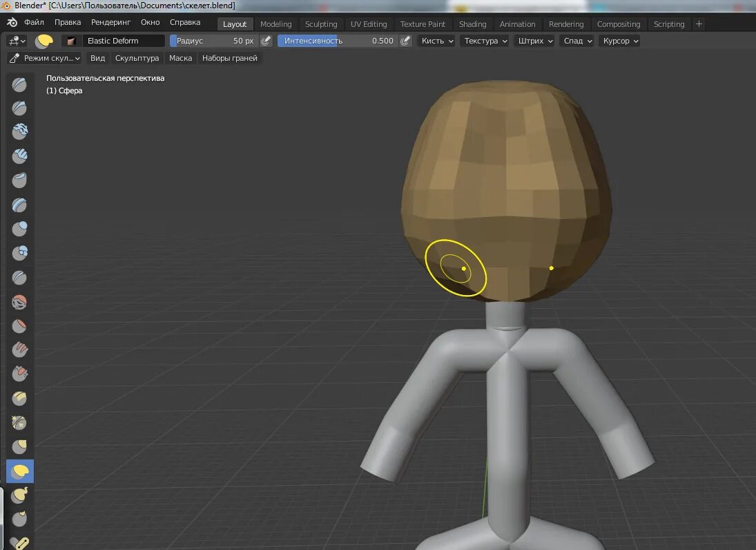Open the Спад falloff dropdown
This screenshot has height=550, width=756.
(x=576, y=41)
